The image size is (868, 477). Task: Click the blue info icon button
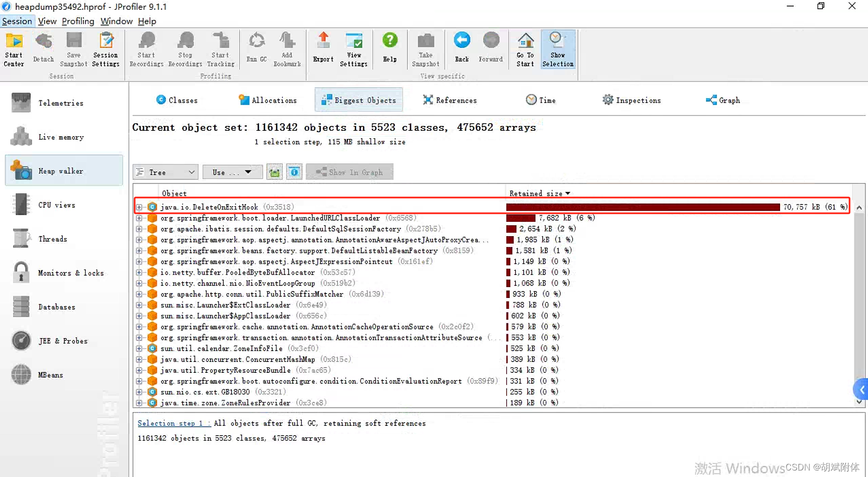(294, 172)
